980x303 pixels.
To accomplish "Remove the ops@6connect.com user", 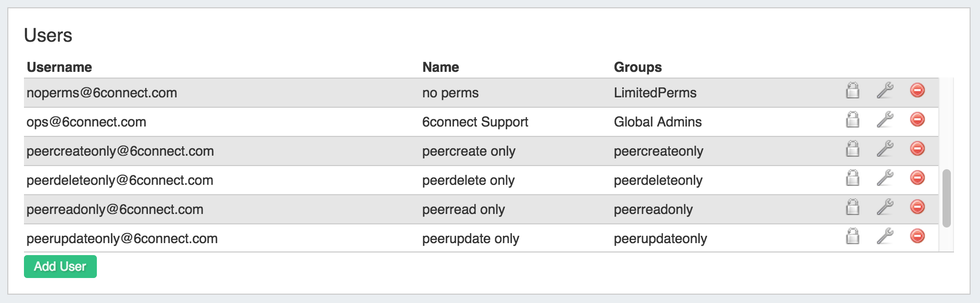I will click(x=917, y=119).
